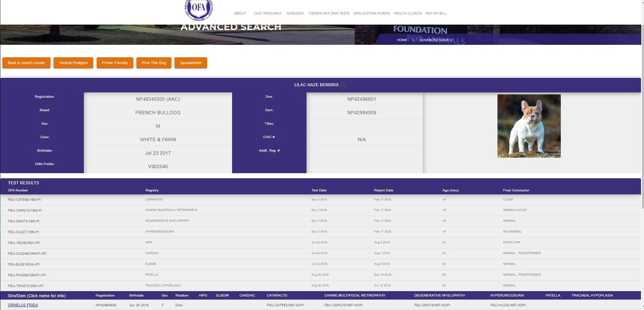Click Back to search results button
The height and width of the screenshot is (310, 644).
pos(26,63)
